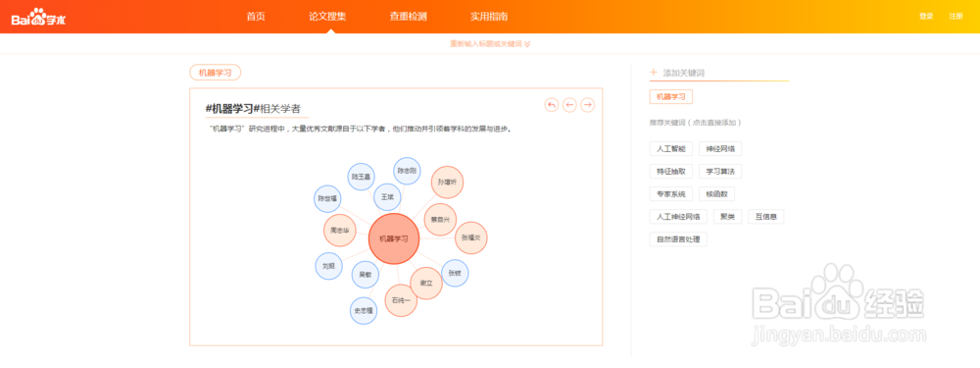
Task: Add recommended keyword 学习算法
Action: [x=720, y=172]
